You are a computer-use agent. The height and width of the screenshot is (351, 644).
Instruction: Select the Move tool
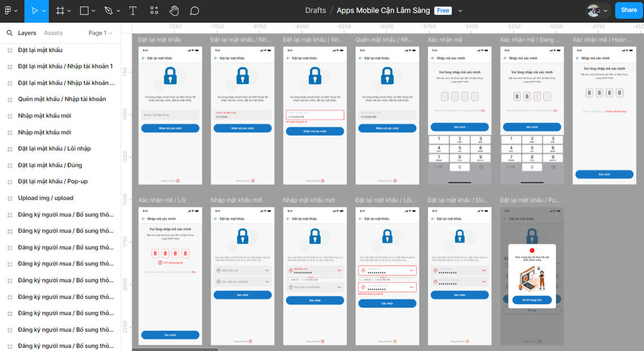[34, 10]
